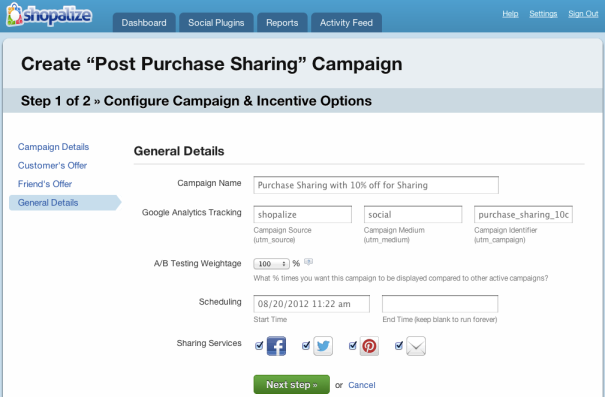Cancel the campaign creation
This screenshot has height=397, width=605.
click(362, 385)
